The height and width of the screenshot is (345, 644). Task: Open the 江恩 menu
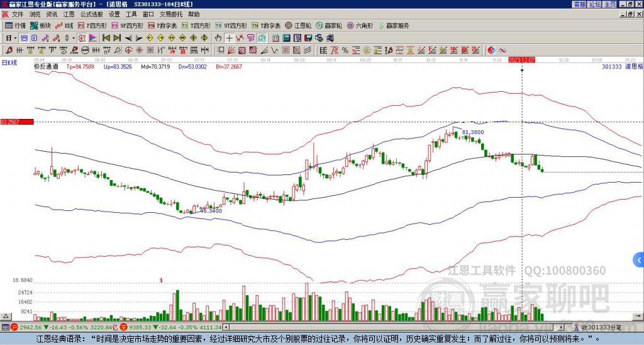[x=69, y=14]
